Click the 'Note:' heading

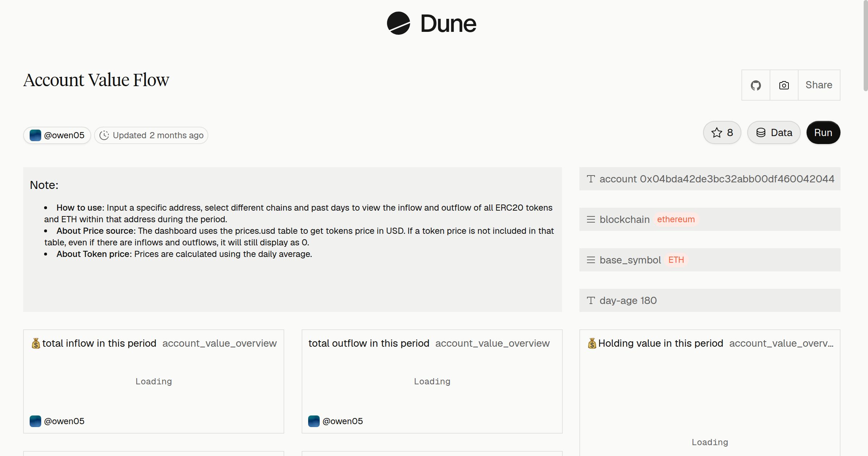pos(44,185)
